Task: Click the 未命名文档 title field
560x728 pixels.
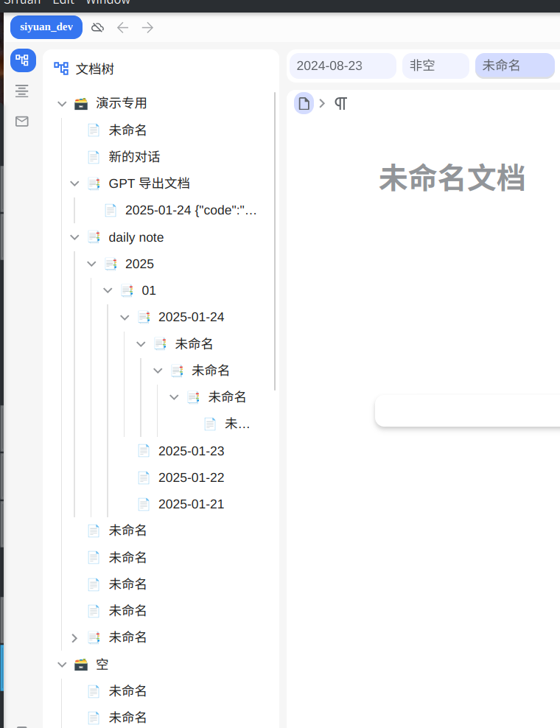Action: point(452,178)
